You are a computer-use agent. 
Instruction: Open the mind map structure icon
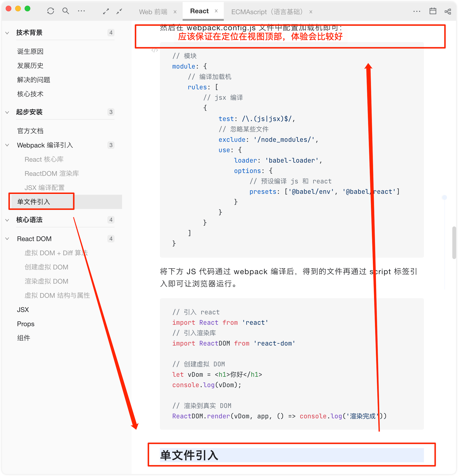pos(448,11)
